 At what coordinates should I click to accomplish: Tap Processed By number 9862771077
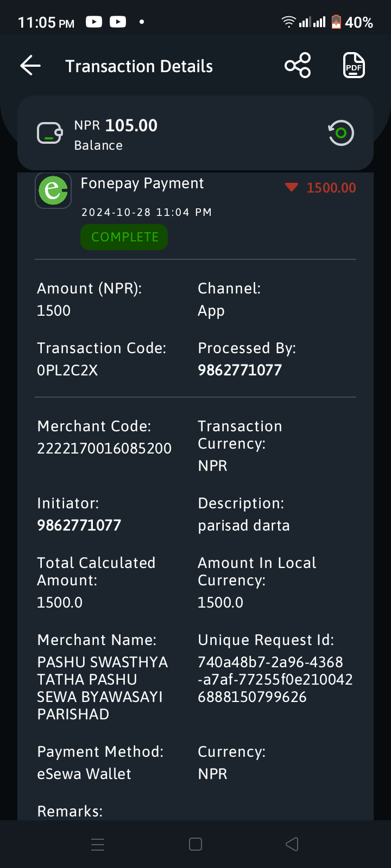pyautogui.click(x=240, y=371)
